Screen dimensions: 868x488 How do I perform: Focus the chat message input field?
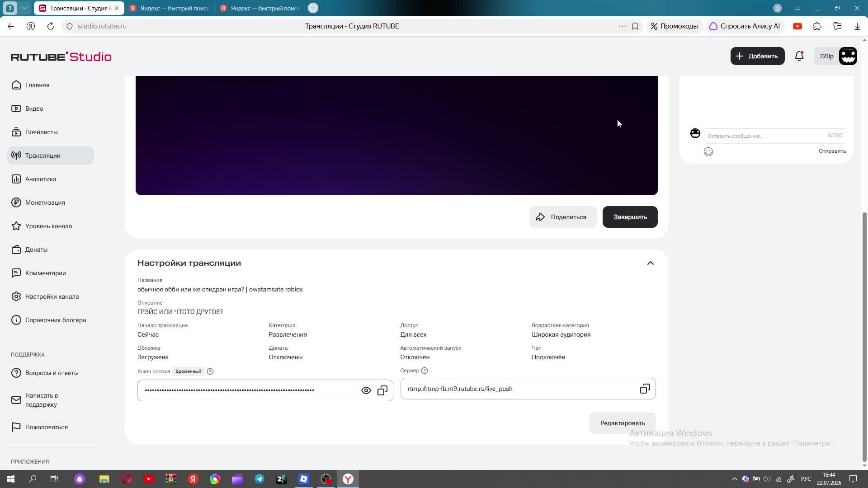tap(775, 136)
